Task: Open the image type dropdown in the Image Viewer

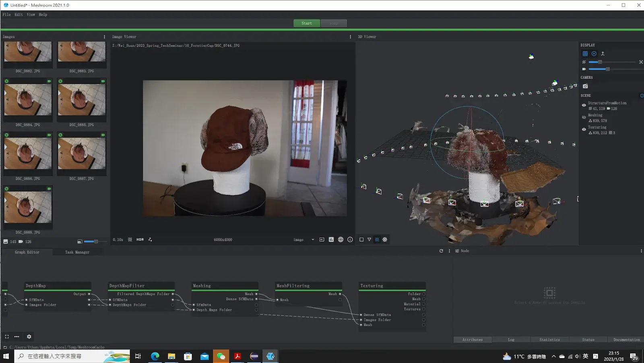Action: pos(304,240)
